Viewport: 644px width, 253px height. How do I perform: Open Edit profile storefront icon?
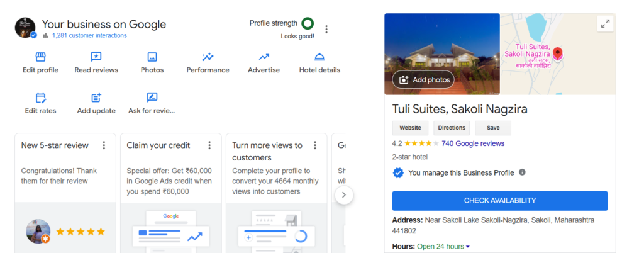[x=40, y=57]
